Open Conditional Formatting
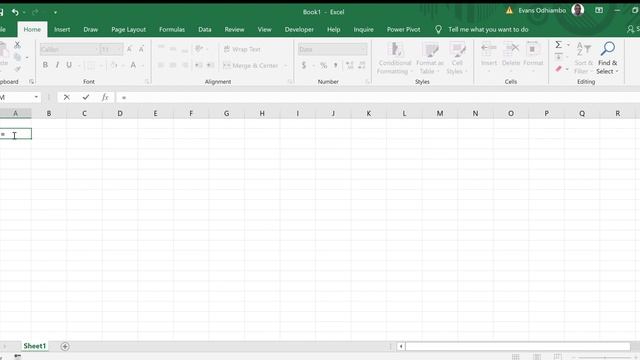 coord(394,58)
